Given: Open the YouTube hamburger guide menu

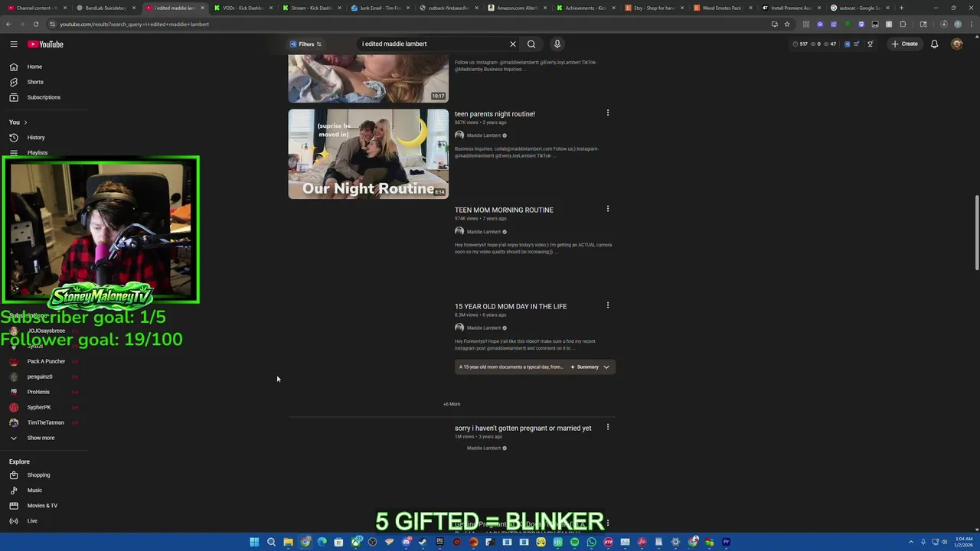Looking at the screenshot, I should point(14,44).
